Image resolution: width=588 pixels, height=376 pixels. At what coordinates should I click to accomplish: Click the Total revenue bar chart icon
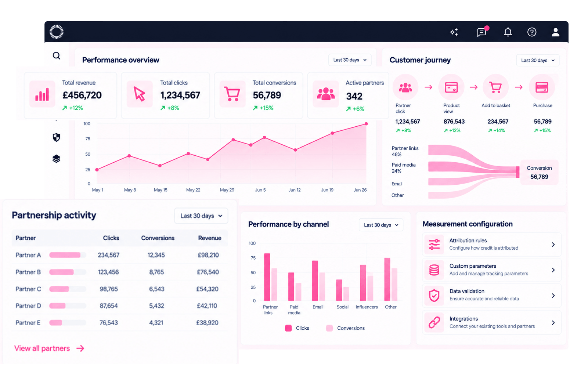click(x=42, y=94)
